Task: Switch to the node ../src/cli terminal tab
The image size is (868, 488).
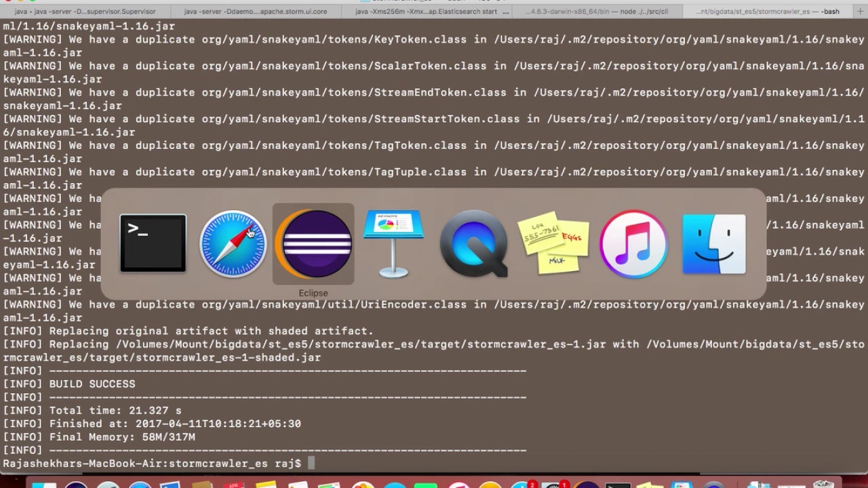Action: point(598,12)
